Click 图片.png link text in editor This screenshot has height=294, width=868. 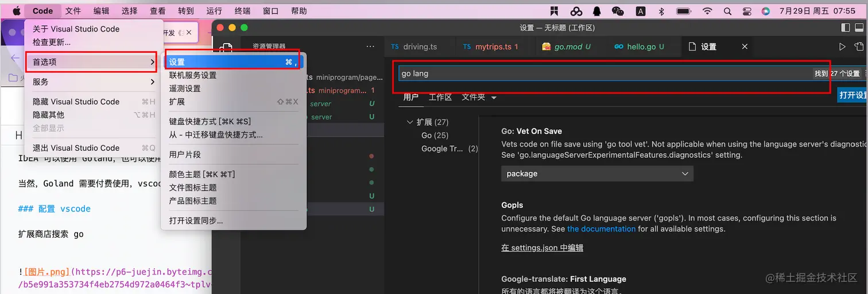pyautogui.click(x=46, y=272)
